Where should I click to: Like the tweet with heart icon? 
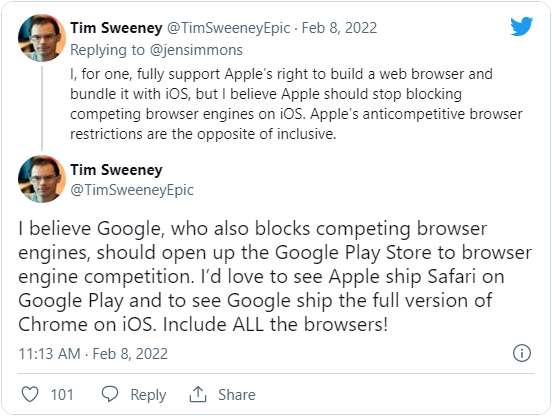click(30, 394)
